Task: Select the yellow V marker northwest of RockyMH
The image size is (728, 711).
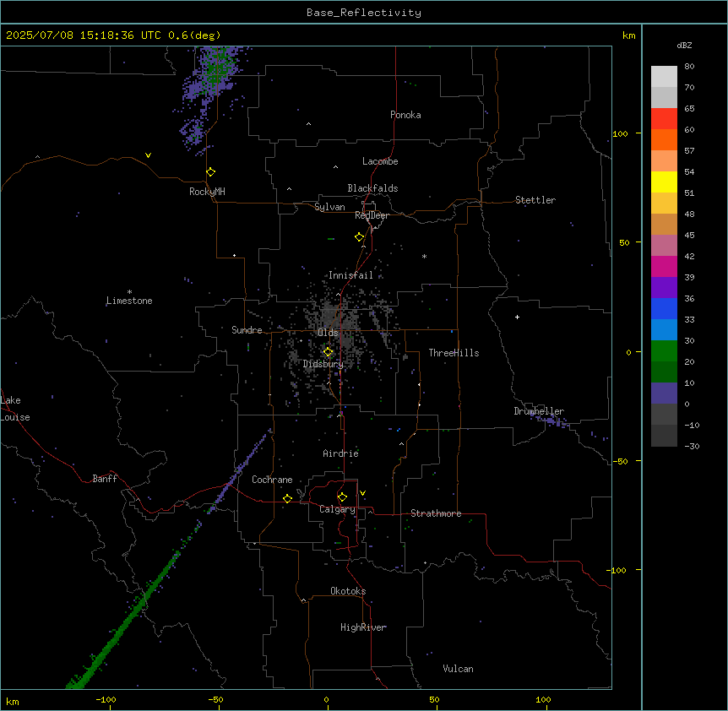Action: pos(148,155)
